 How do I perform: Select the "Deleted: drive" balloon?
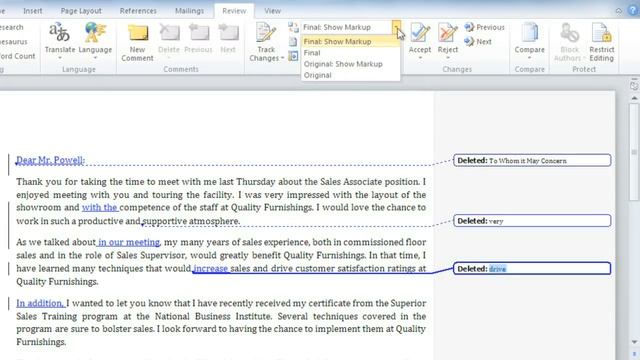532,269
